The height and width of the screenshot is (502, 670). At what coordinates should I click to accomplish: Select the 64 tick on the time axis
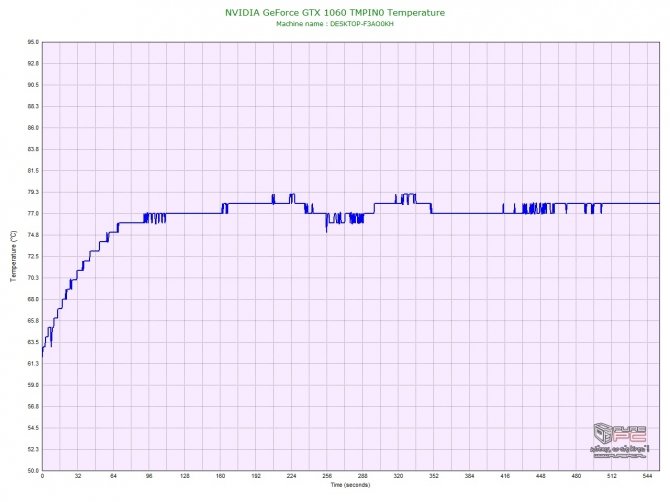[x=113, y=476]
